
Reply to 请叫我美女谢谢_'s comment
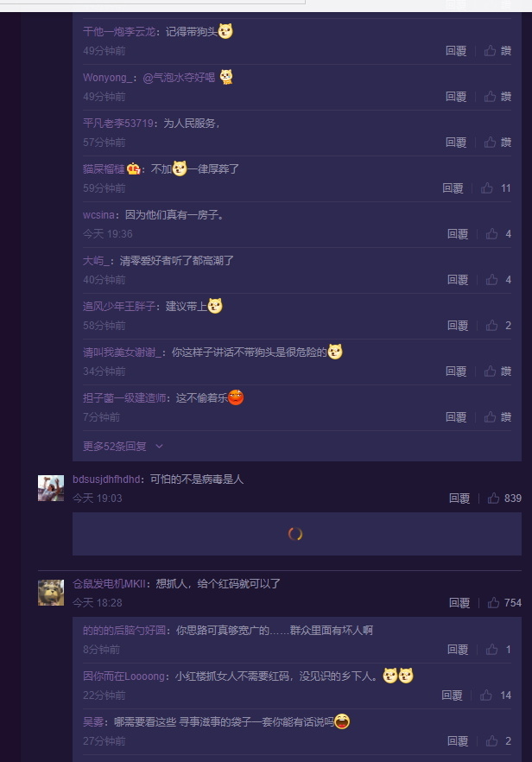tap(456, 371)
